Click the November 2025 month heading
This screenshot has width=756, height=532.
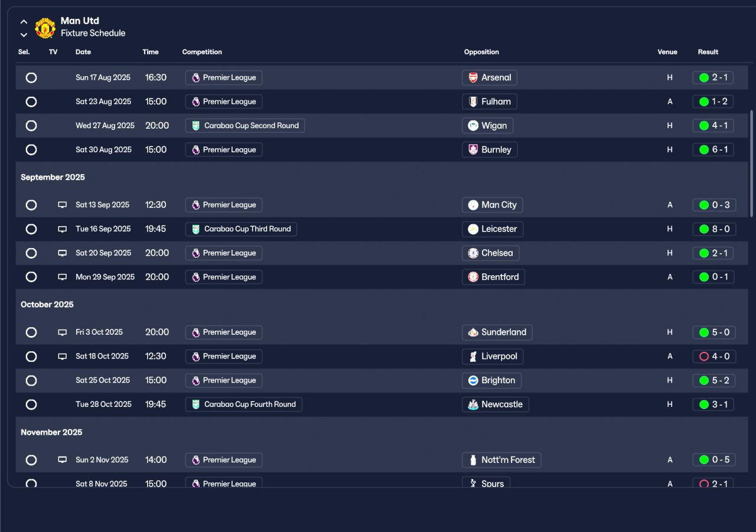(x=51, y=432)
